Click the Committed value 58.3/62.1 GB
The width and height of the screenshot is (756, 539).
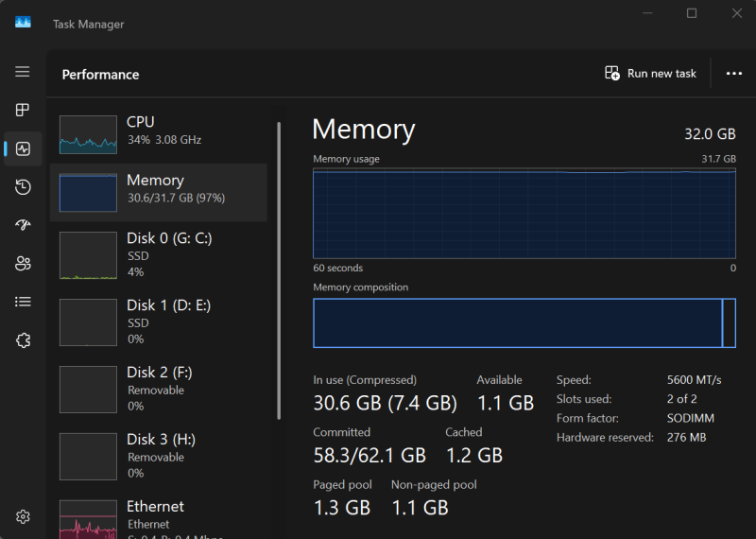[369, 455]
